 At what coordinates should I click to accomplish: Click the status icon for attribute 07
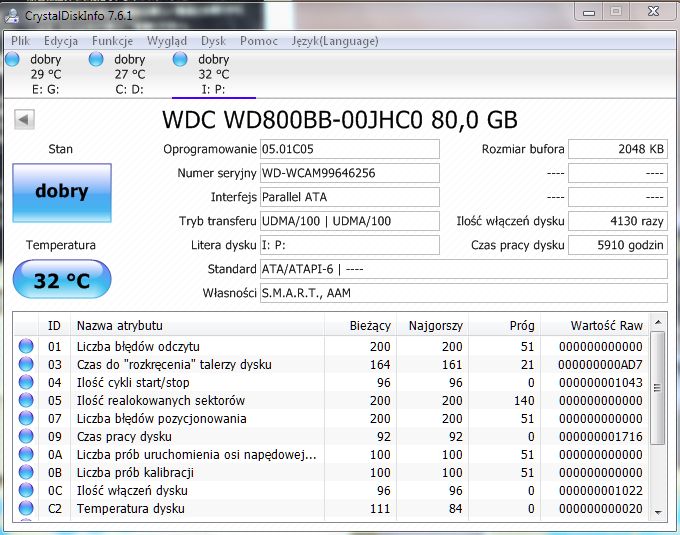(x=26, y=418)
